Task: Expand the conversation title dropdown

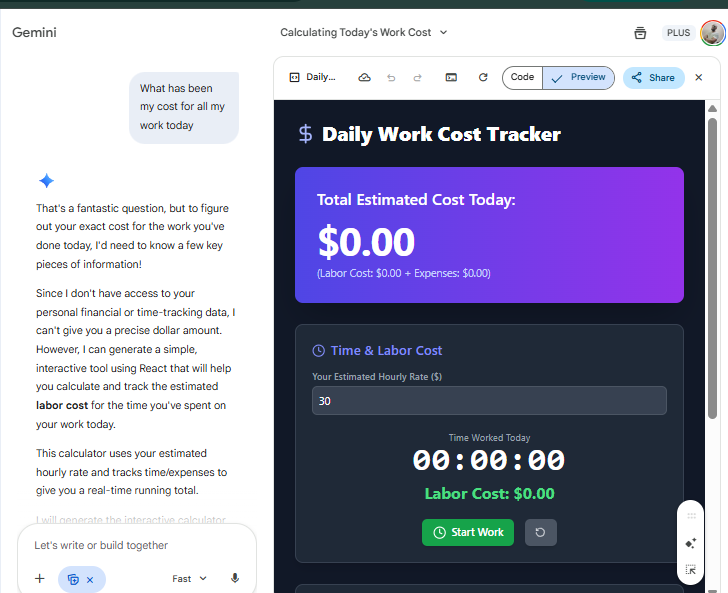Action: [x=444, y=32]
